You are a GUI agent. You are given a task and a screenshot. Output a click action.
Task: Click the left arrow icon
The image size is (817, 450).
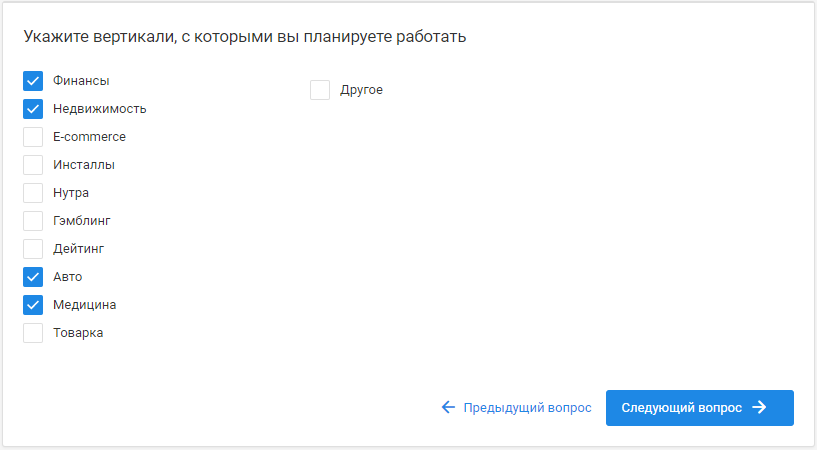pyautogui.click(x=448, y=408)
